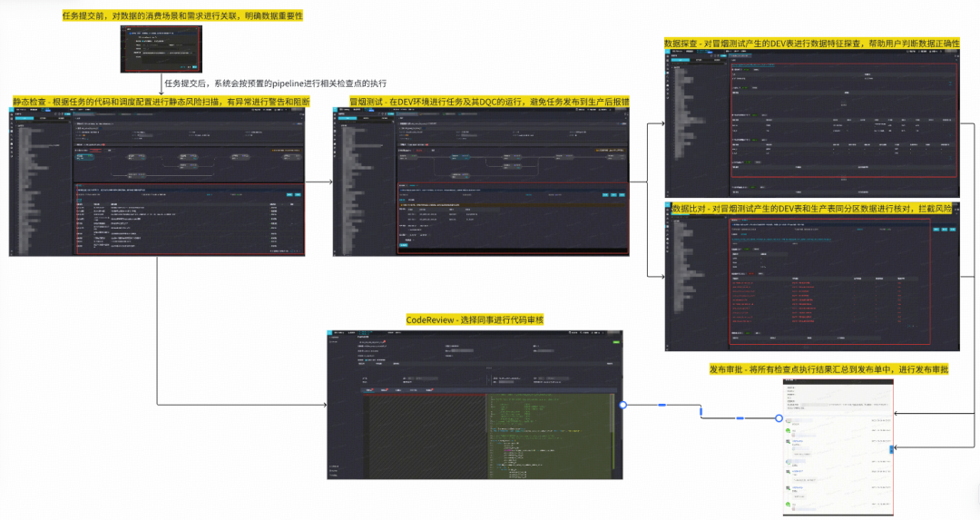Select the task submission dialog thumbnail
The image size is (980, 520).
click(x=162, y=49)
